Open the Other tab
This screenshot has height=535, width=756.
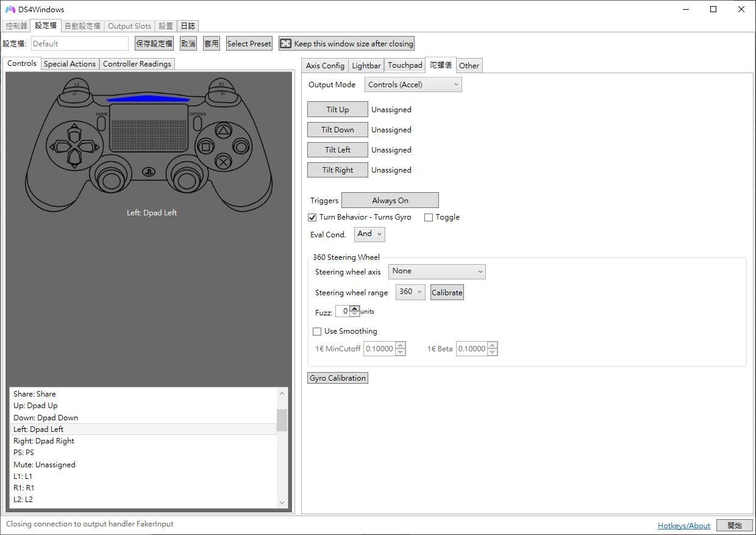[469, 66]
